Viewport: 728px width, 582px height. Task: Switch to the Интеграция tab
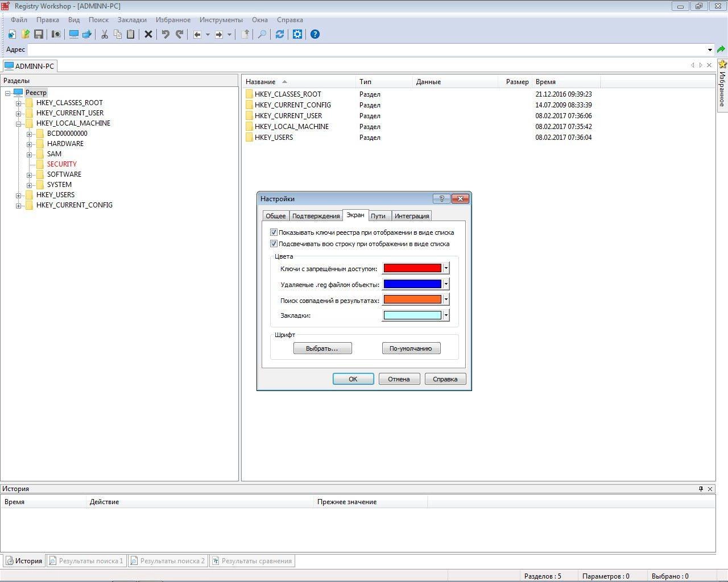tap(412, 216)
